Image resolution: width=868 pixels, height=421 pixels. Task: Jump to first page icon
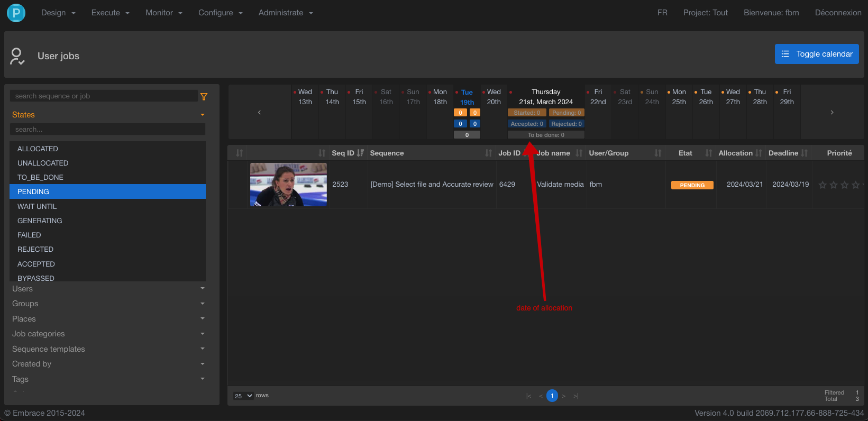click(x=528, y=396)
